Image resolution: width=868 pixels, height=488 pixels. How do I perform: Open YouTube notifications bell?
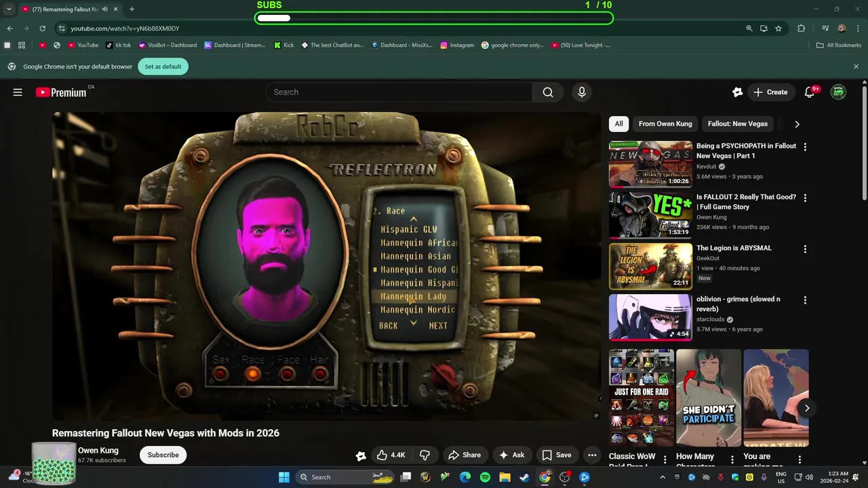coord(809,92)
